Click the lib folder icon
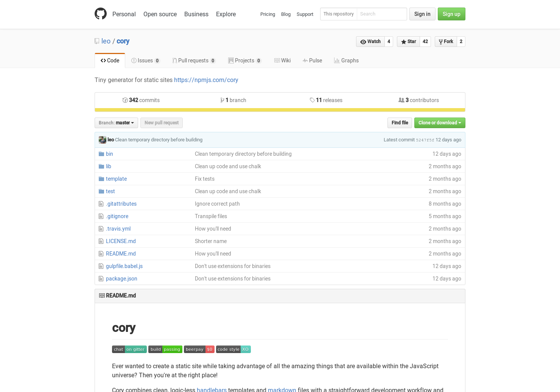 pyautogui.click(x=101, y=166)
